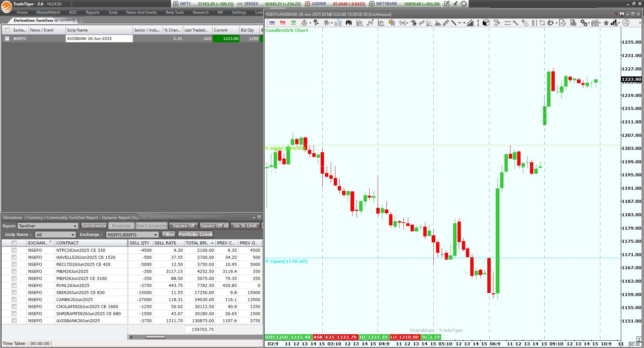644x348 pixels.
Task: Check the SHRIRAMFIN26Jun2025 CE 680 row checkbox
Action: [14, 313]
